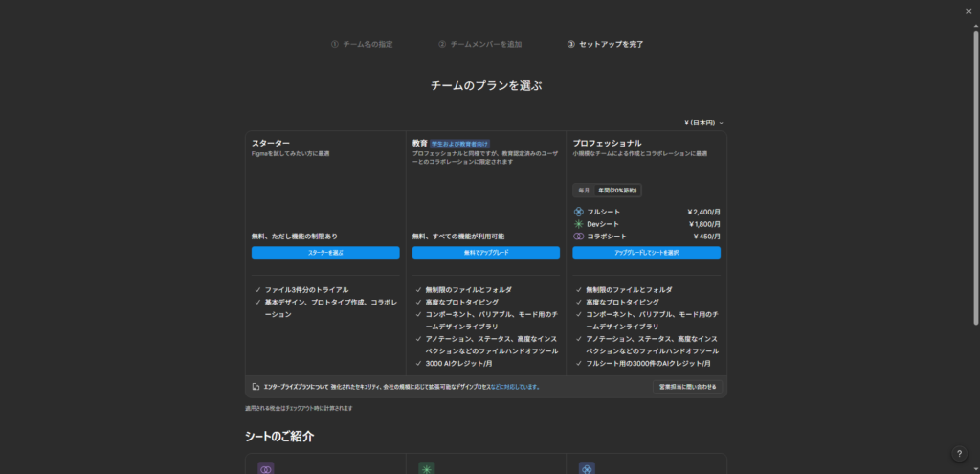This screenshot has height=474, width=980.
Task: Switch billing to 毎月 (monthly)
Action: [583, 191]
